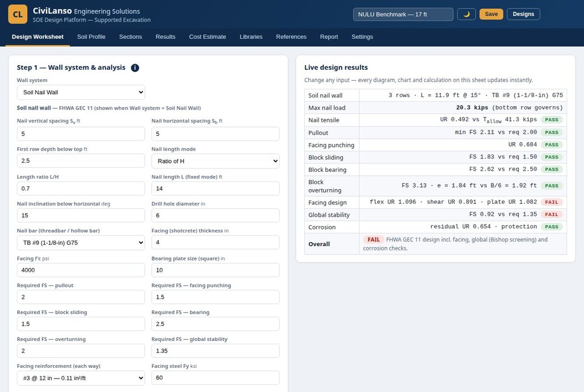584x392 pixels.
Task: Click the Global stability FAIL badge
Action: click(x=551, y=215)
